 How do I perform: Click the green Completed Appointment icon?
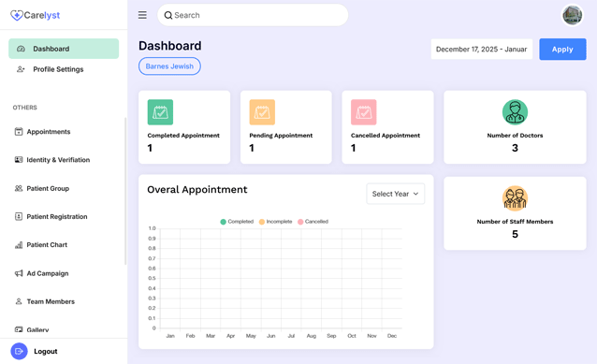click(160, 112)
